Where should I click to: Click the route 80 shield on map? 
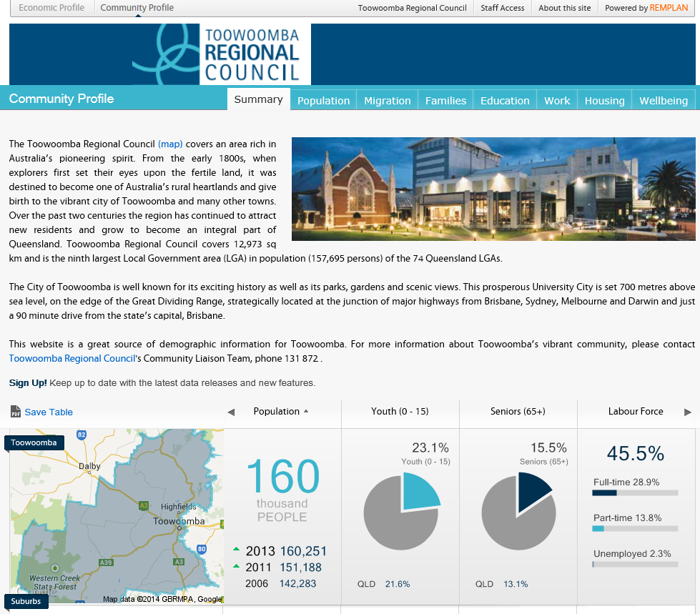[202, 549]
